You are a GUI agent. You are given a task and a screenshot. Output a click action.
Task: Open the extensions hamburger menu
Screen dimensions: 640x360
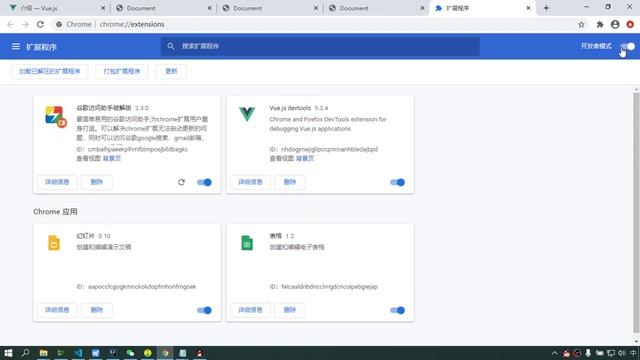point(16,47)
